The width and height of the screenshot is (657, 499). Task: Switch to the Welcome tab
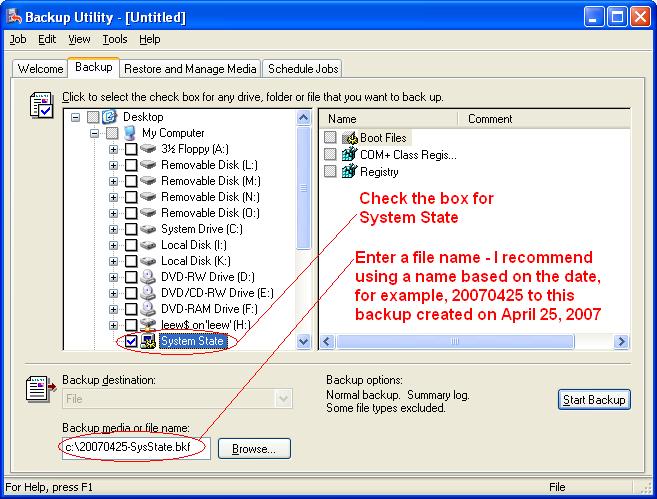pyautogui.click(x=40, y=69)
